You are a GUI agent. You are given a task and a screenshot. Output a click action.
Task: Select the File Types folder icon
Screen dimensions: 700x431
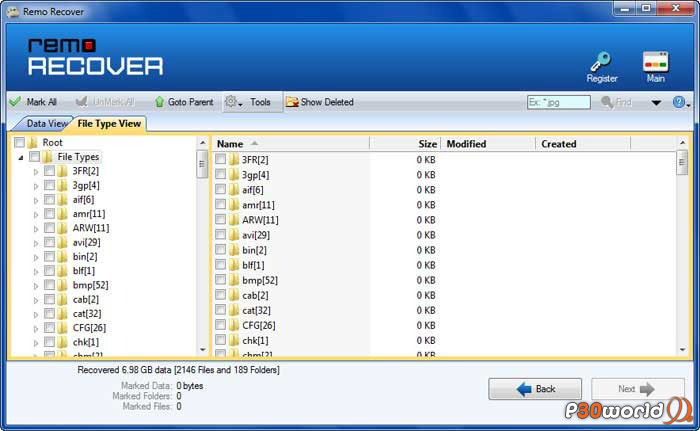tap(48, 157)
